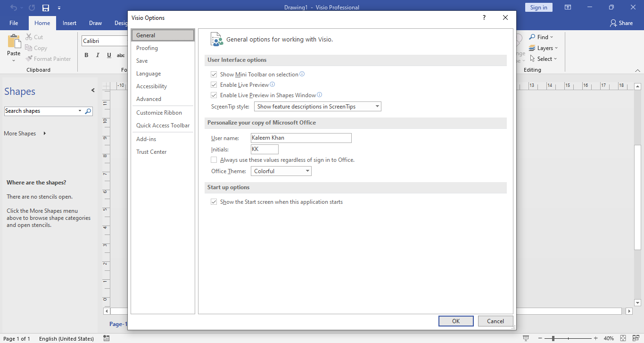
Task: Switch to the Insert ribbon tab
Action: pos(69,23)
